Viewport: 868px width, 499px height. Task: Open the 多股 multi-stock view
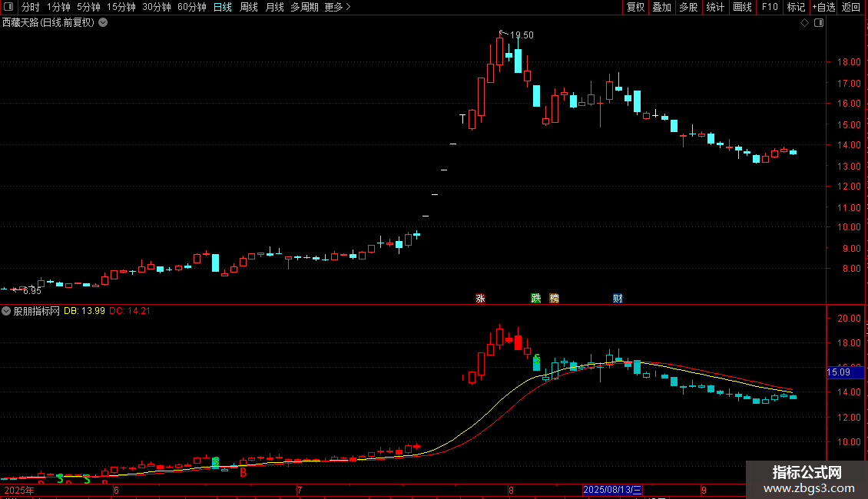688,7
